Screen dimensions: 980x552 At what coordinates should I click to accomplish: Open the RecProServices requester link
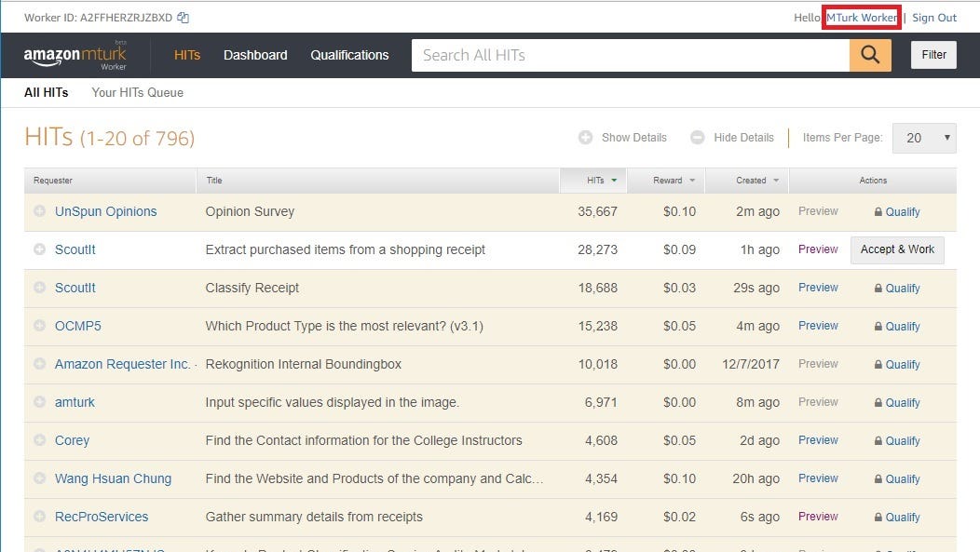pos(102,517)
